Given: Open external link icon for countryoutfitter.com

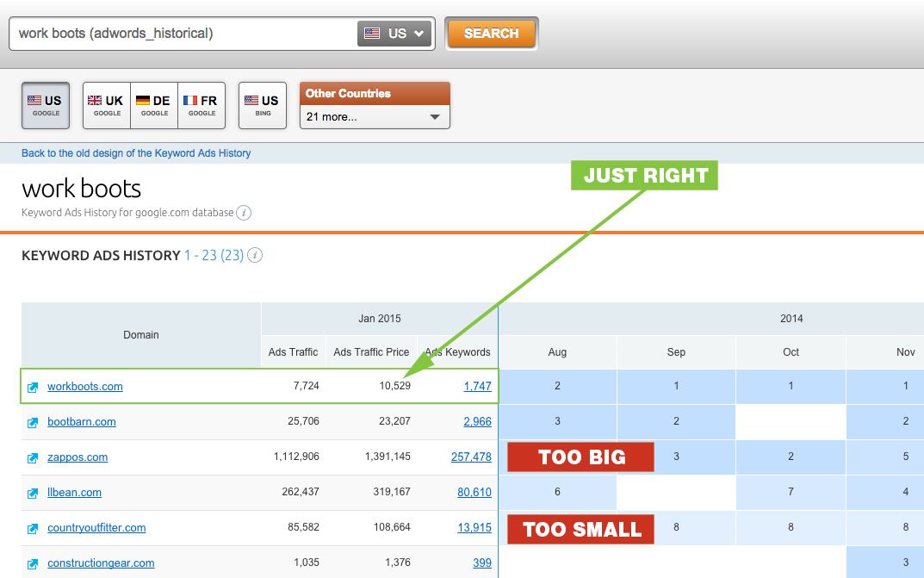Looking at the screenshot, I should pos(33,529).
